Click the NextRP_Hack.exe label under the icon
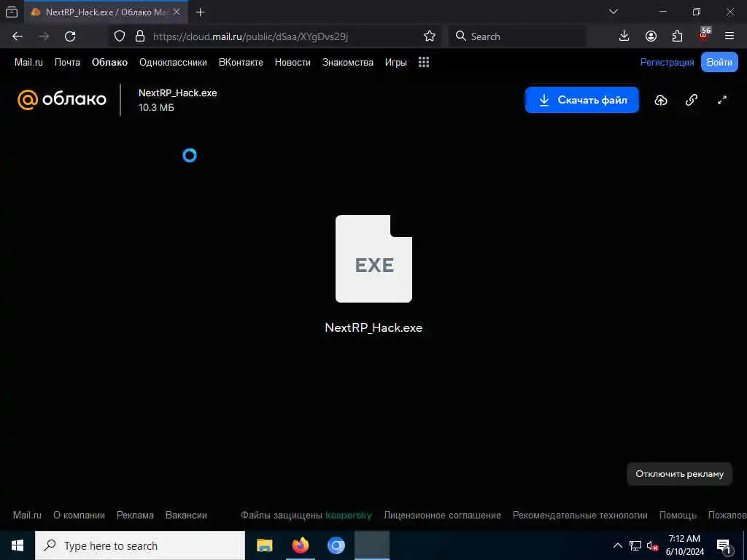Screen dimensions: 747x560 pyautogui.click(x=373, y=327)
